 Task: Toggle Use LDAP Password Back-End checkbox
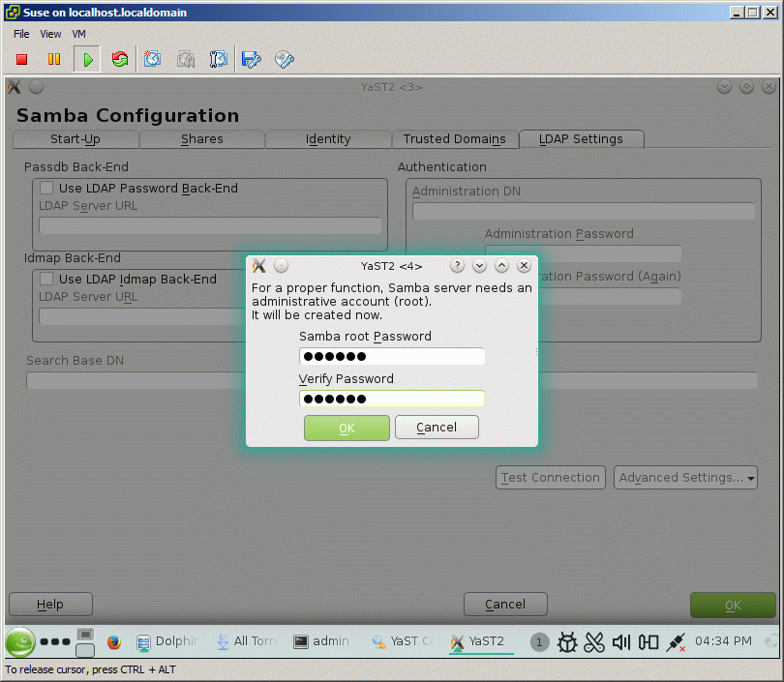pos(46,188)
